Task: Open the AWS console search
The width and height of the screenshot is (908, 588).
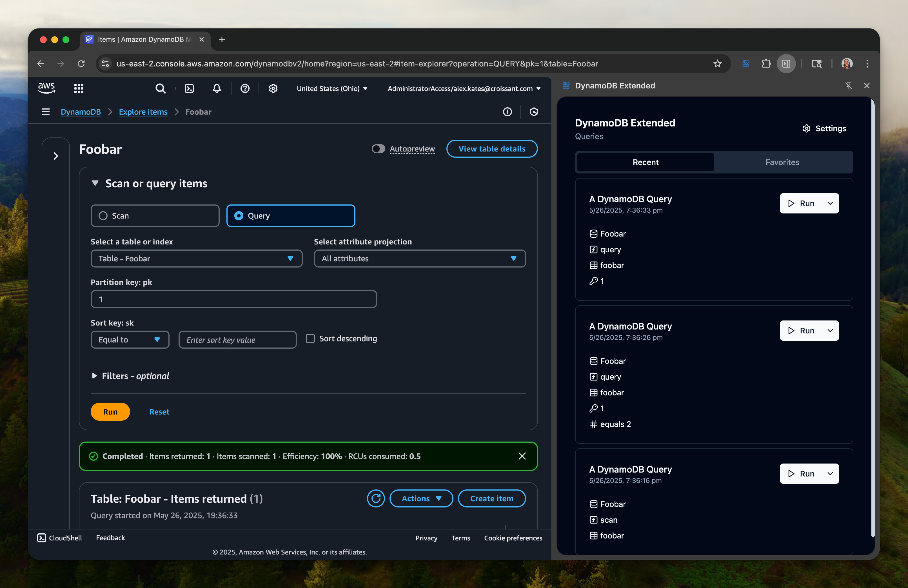Action: (161, 88)
